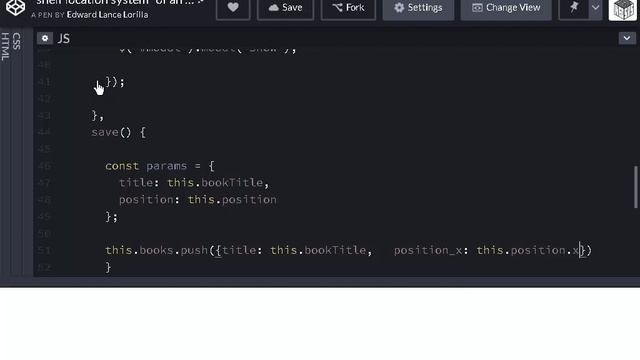Fork this pen
Image resolution: width=640 pixels, height=360 pixels.
(348, 8)
